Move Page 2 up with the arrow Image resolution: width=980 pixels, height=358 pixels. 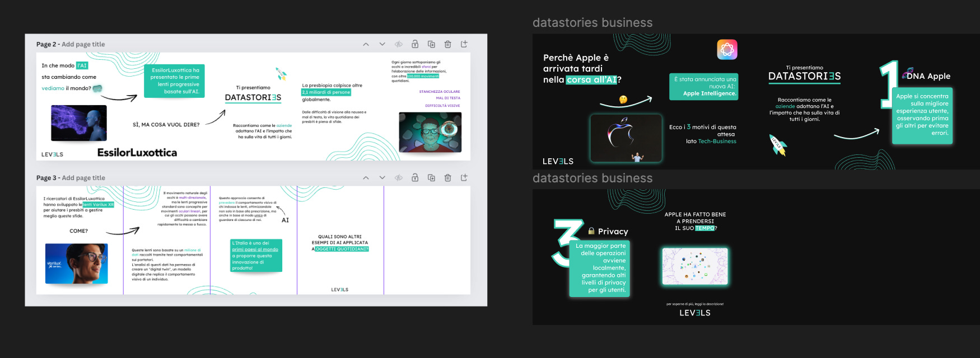pyautogui.click(x=366, y=44)
